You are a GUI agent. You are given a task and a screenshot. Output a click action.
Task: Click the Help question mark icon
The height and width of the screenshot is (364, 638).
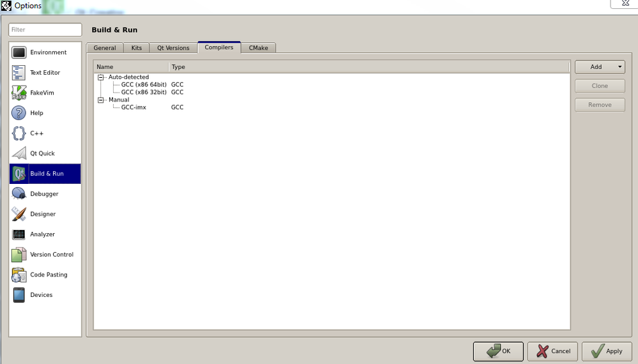(19, 113)
